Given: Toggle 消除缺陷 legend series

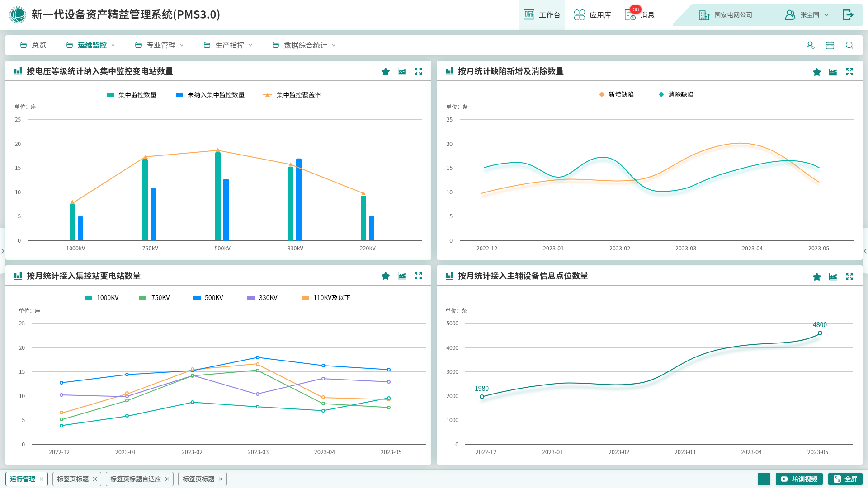Looking at the screenshot, I should 676,94.
